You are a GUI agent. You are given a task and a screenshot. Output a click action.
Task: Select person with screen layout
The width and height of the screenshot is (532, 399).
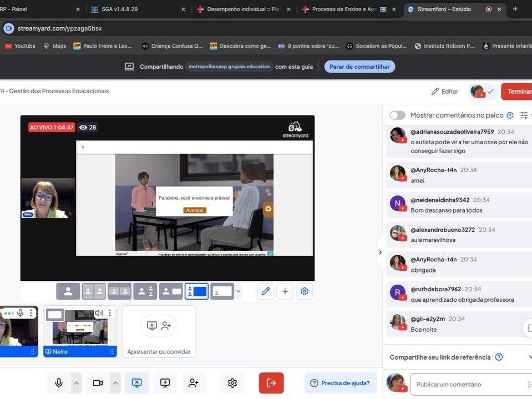tap(171, 291)
